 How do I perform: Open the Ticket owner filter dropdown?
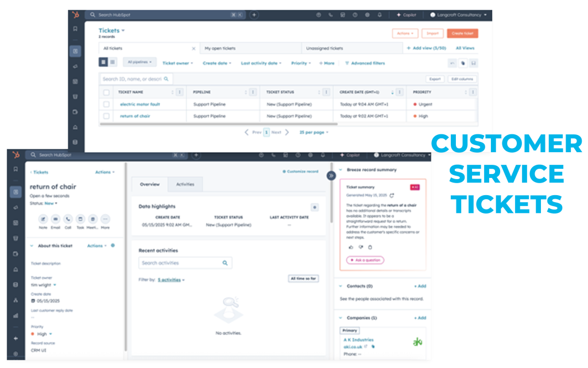pos(178,63)
